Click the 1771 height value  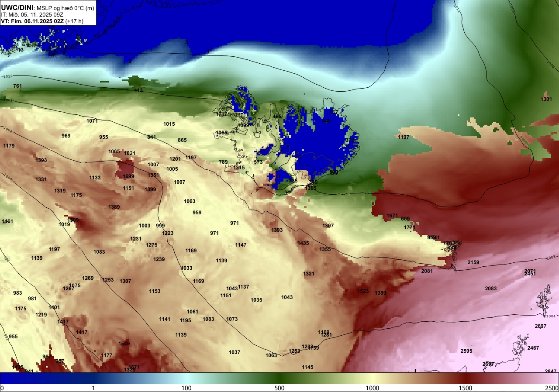click(409, 227)
